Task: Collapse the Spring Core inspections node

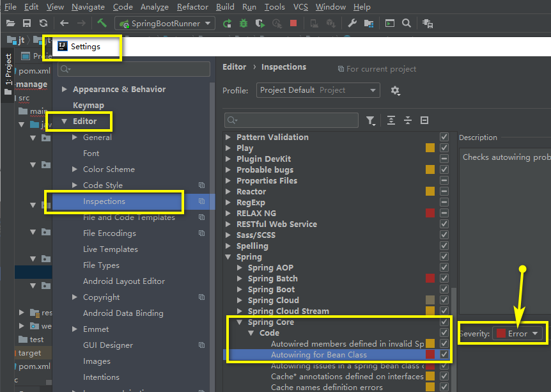Action: (240, 322)
